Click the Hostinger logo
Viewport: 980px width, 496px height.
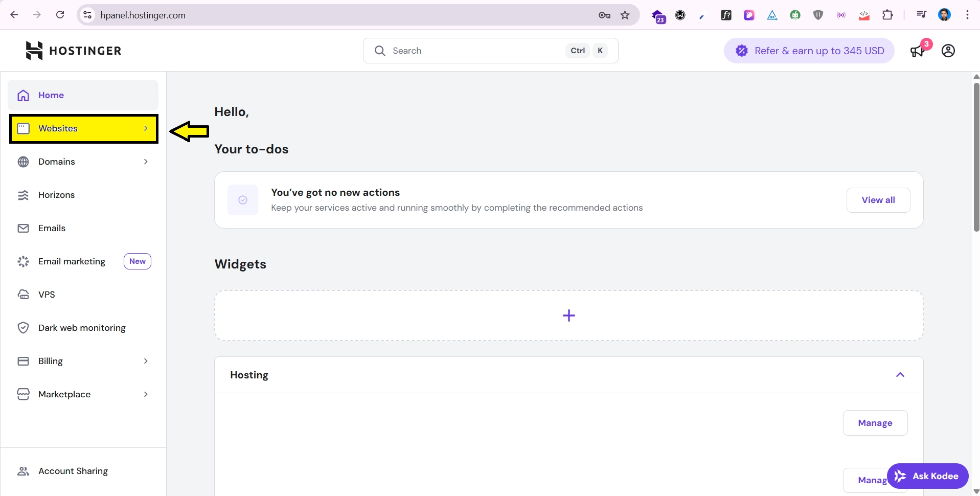(x=74, y=51)
